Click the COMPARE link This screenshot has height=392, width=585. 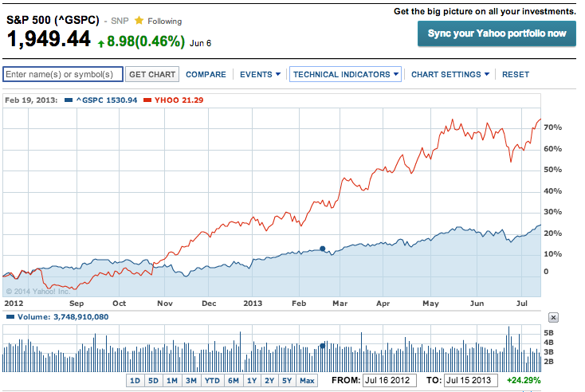[x=206, y=75]
